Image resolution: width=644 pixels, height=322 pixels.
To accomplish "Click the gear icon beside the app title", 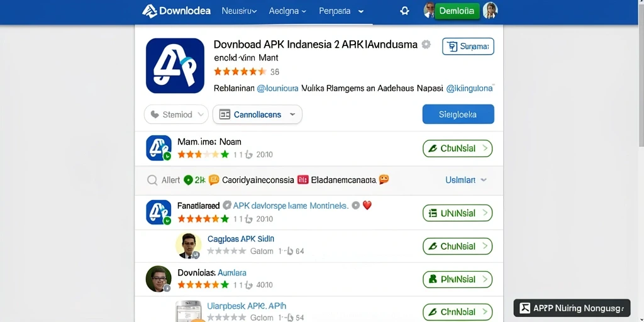I will pos(426,45).
